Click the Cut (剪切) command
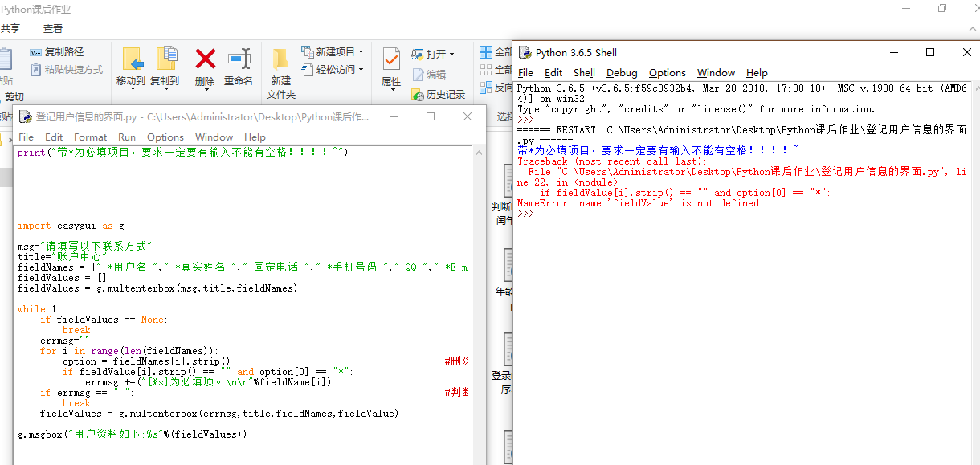The image size is (980, 465). (x=14, y=97)
